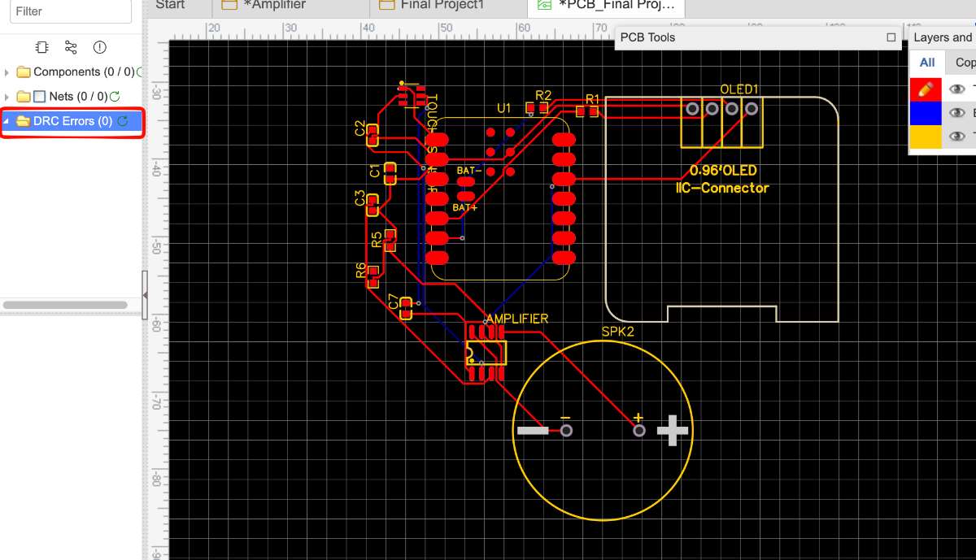
Task: Click the AMPLIFIER designator label
Action: pyautogui.click(x=517, y=319)
